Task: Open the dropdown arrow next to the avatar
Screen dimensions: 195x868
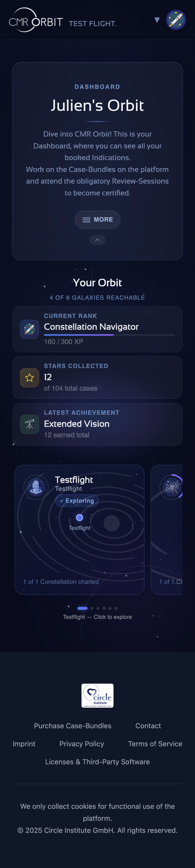Action: pyautogui.click(x=157, y=20)
